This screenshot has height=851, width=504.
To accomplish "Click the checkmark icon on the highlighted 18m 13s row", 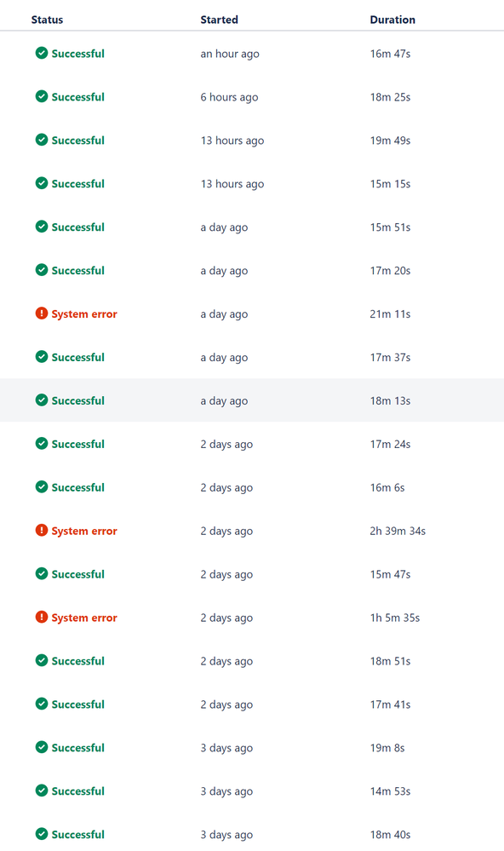I will point(41,400).
